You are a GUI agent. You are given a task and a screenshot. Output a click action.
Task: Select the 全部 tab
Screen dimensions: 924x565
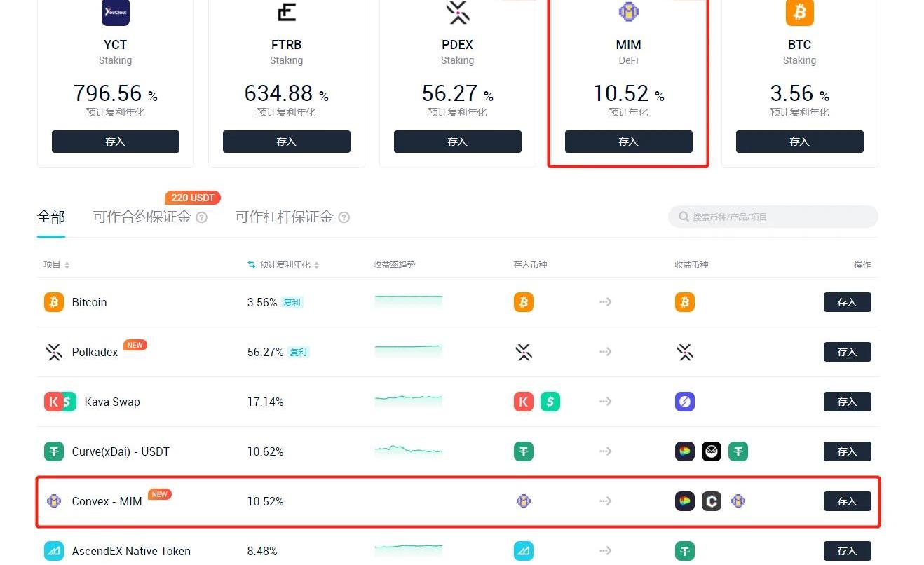[51, 217]
